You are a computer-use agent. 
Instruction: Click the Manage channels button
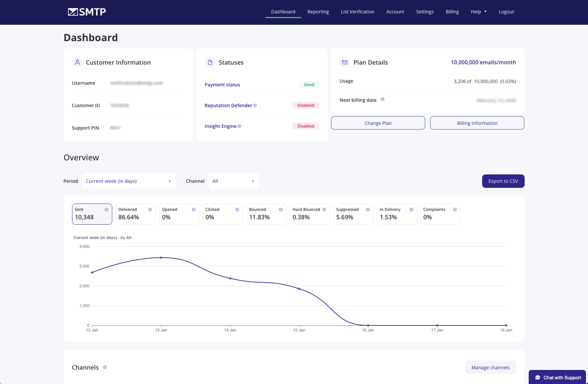point(491,367)
